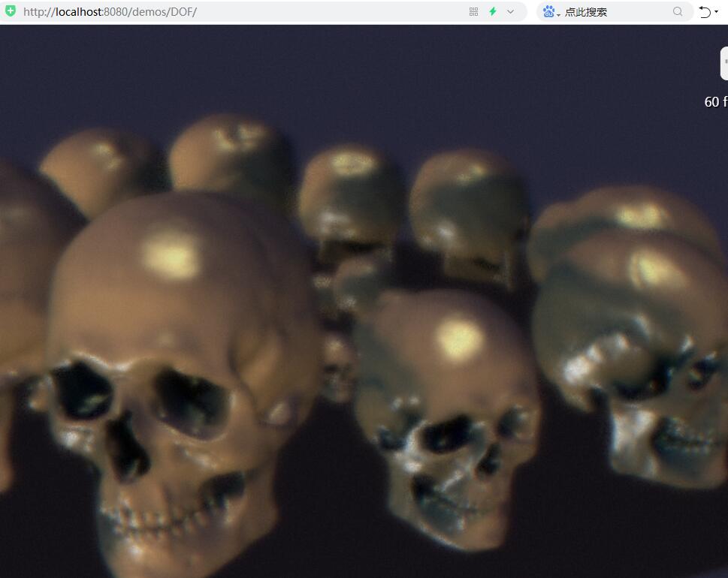Open the QR code icon in address bar

pos(473,11)
